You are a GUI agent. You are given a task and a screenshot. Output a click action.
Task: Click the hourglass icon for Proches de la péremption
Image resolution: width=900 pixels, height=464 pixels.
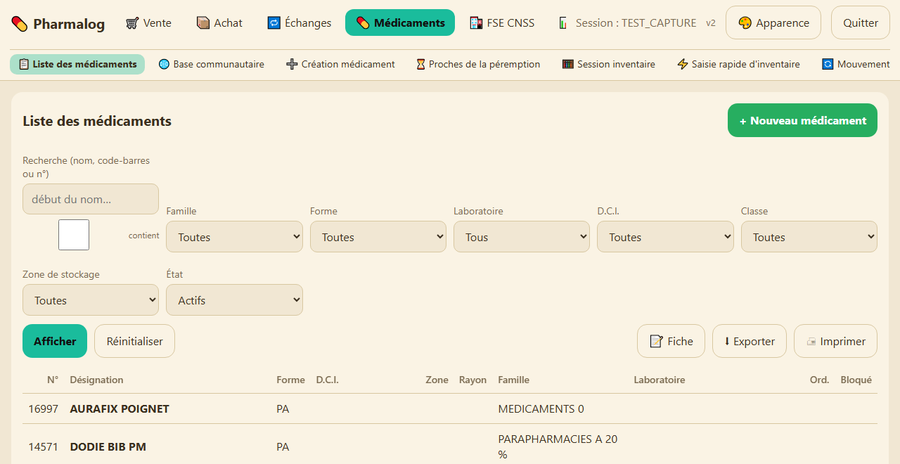(421, 64)
